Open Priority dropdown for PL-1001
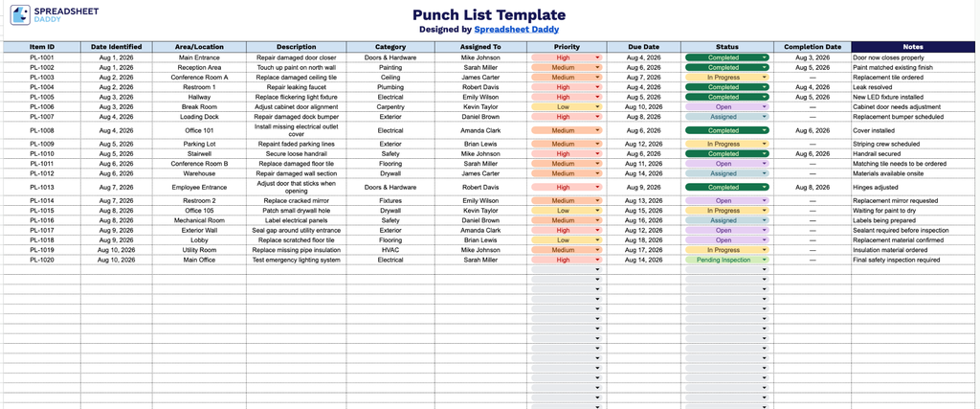Image resolution: width=980 pixels, height=409 pixels. click(x=567, y=57)
